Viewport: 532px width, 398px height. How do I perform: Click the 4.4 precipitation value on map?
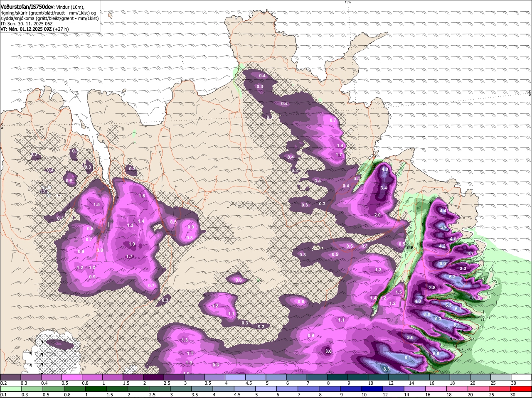[443, 211]
